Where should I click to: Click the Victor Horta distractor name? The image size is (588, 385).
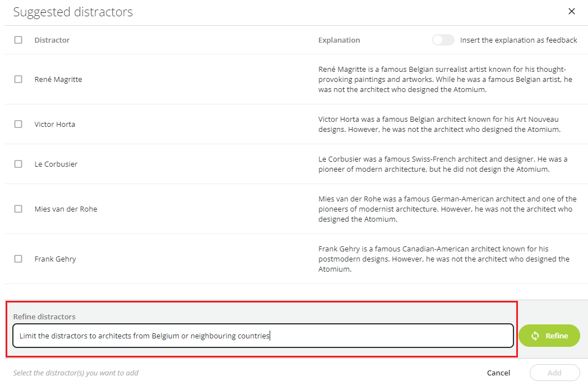click(x=55, y=124)
